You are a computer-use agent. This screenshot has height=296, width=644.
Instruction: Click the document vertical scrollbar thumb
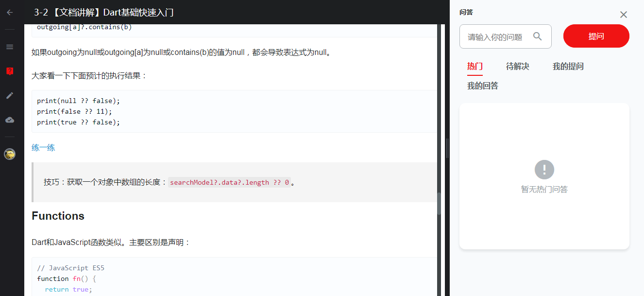pos(439,204)
